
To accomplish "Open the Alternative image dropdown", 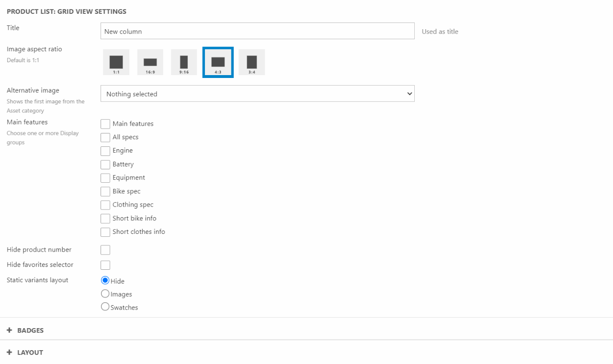I will coord(257,94).
